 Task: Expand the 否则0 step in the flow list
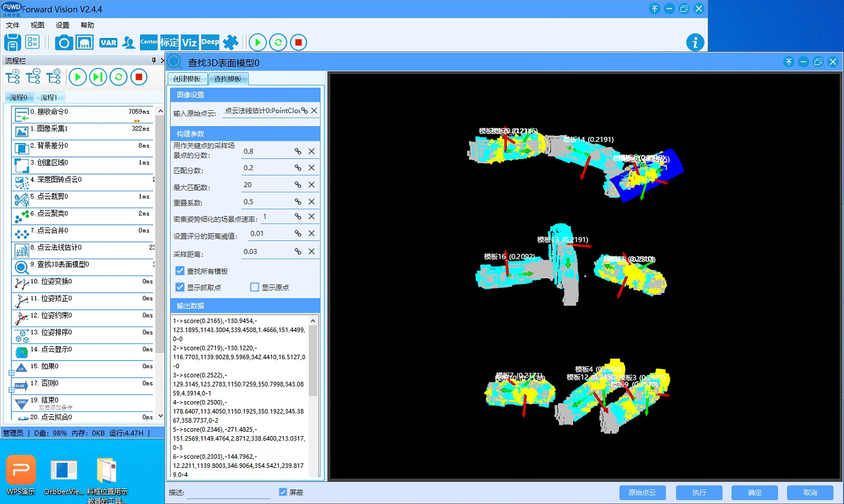(11, 390)
